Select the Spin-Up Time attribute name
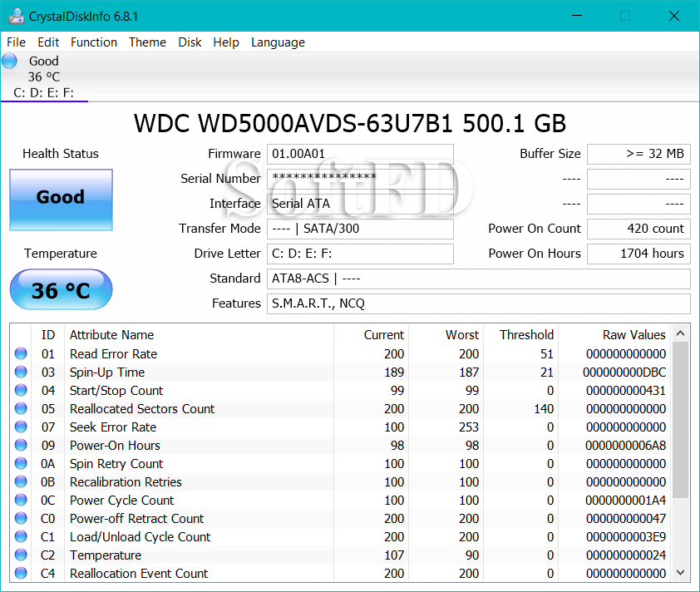 pos(107,372)
